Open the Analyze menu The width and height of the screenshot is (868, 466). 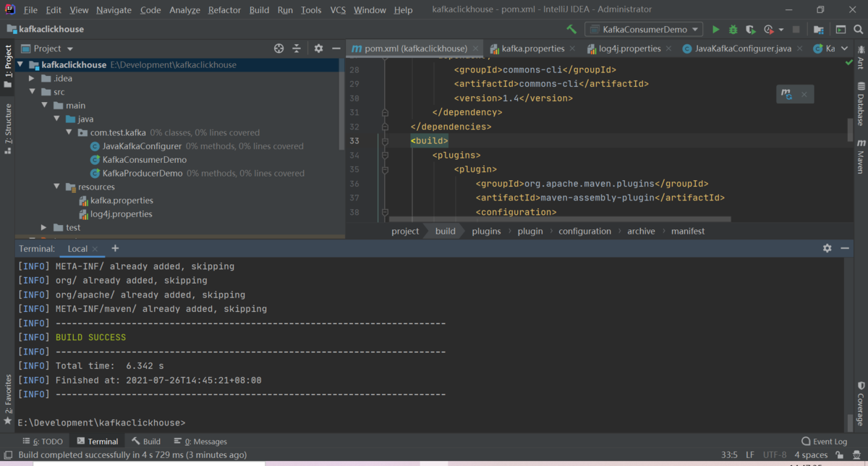[x=184, y=10]
